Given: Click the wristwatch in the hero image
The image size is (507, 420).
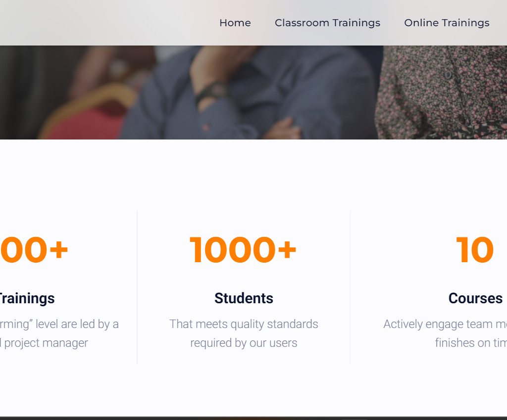Looking at the screenshot, I should click(212, 93).
